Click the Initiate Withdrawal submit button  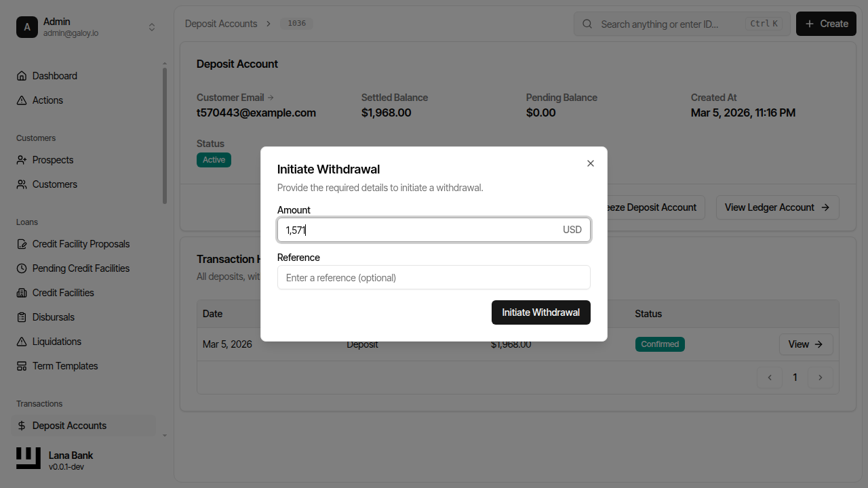[x=540, y=312]
